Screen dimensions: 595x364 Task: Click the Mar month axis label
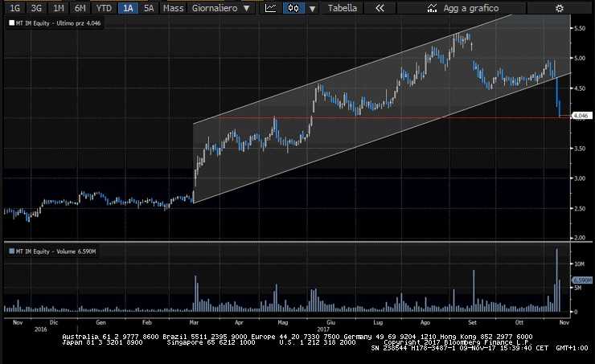click(194, 322)
